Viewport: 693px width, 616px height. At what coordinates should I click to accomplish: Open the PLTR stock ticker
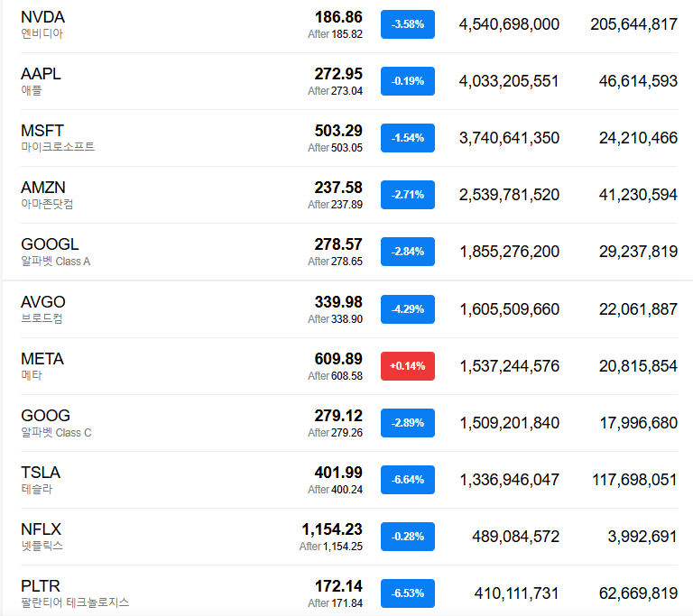point(41,586)
